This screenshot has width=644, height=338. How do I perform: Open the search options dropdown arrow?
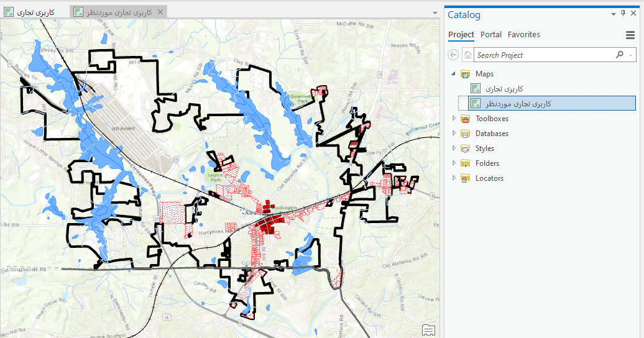point(629,55)
